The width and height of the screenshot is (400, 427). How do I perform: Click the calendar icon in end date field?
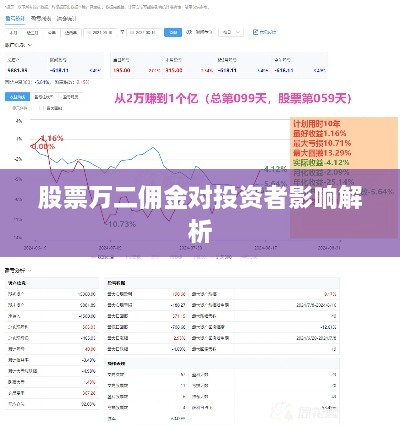(x=132, y=32)
